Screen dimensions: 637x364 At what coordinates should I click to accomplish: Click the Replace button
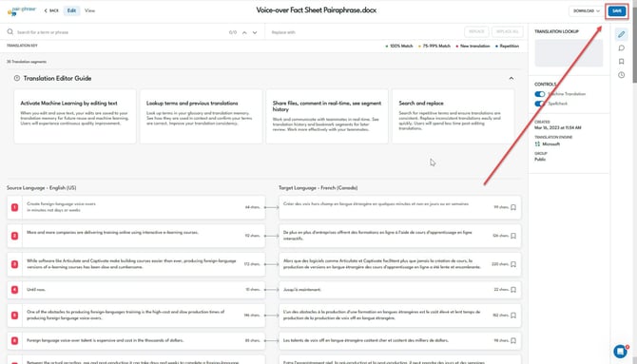click(x=476, y=31)
